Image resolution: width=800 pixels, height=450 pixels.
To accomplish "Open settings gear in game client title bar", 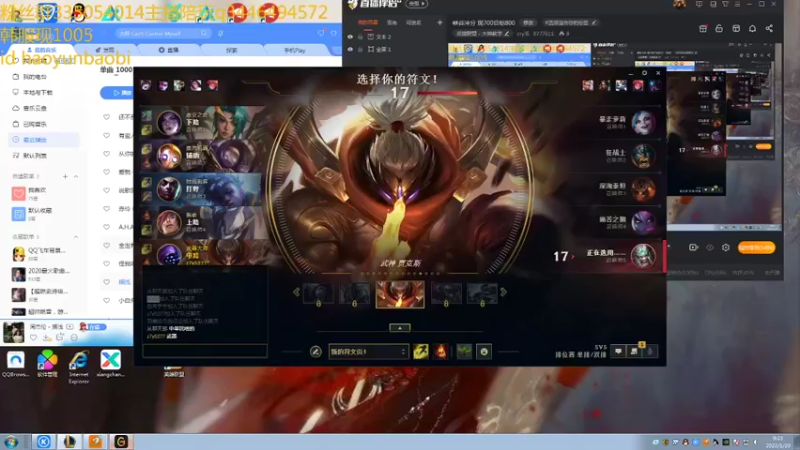I will (x=644, y=73).
